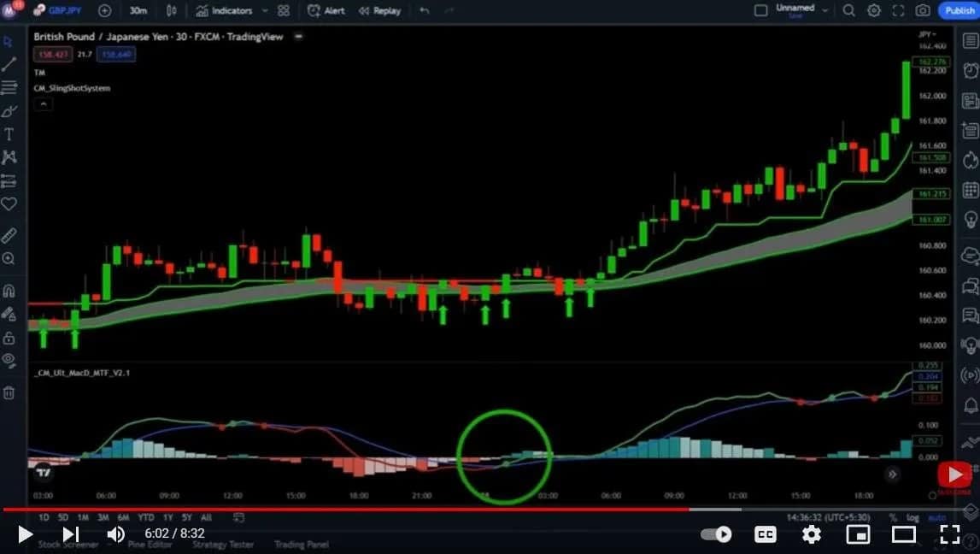This screenshot has height=554, width=980.
Task: Switch to the Strategy Tester tab
Action: coord(221,545)
